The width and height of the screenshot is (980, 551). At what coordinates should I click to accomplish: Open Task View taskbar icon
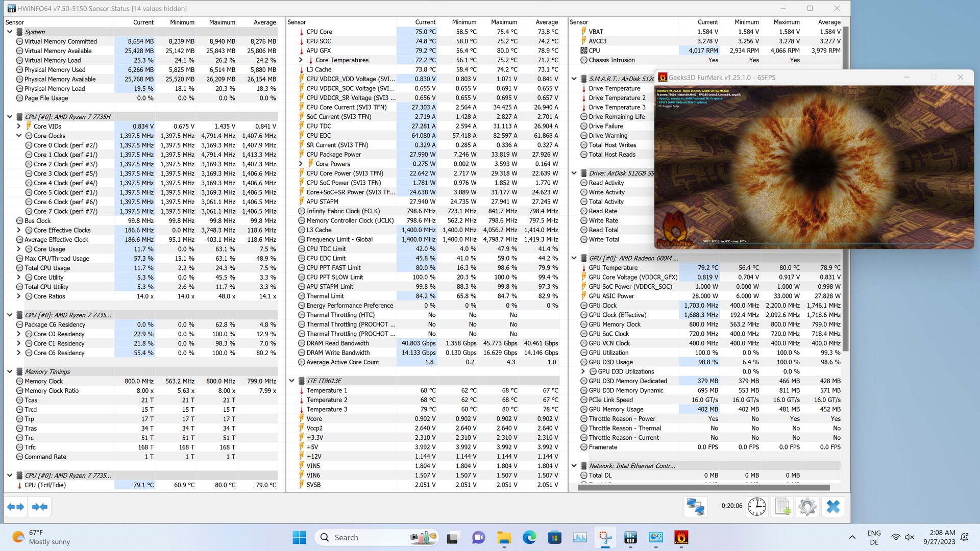coord(452,537)
